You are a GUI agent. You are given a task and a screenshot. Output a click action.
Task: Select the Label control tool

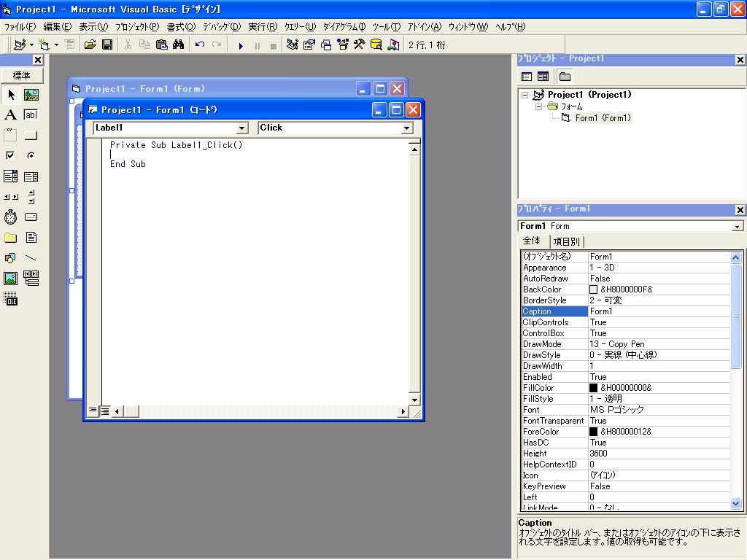10,114
